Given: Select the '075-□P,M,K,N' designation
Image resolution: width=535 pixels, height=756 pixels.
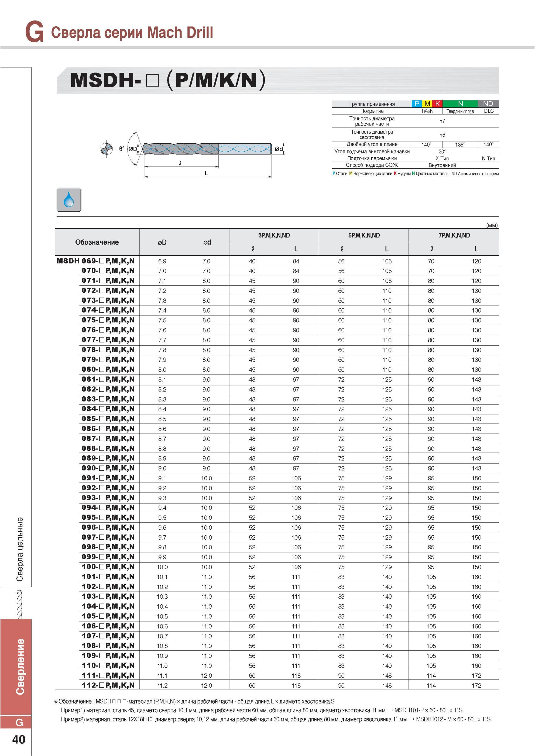Looking at the screenshot, I should (x=108, y=320).
